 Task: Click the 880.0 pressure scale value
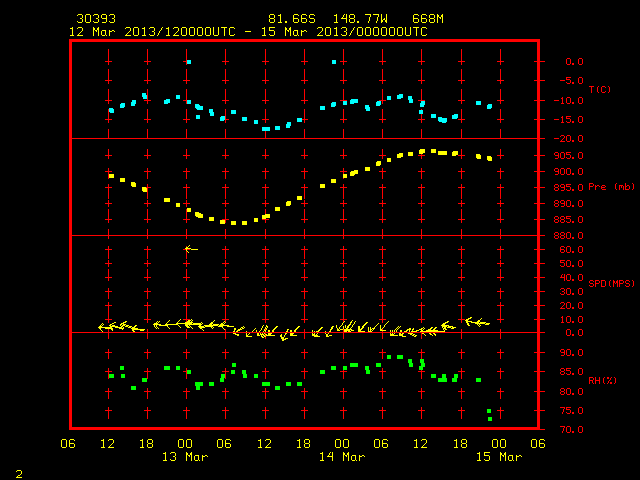[568, 236]
